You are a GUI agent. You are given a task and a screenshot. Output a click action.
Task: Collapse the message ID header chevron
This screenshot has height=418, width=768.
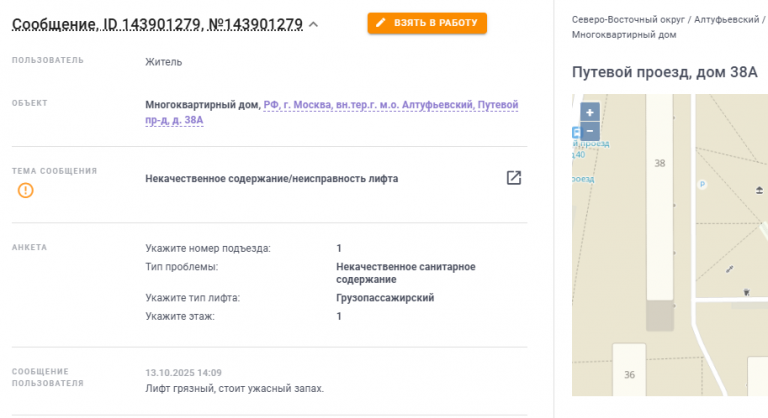pyautogui.click(x=314, y=25)
